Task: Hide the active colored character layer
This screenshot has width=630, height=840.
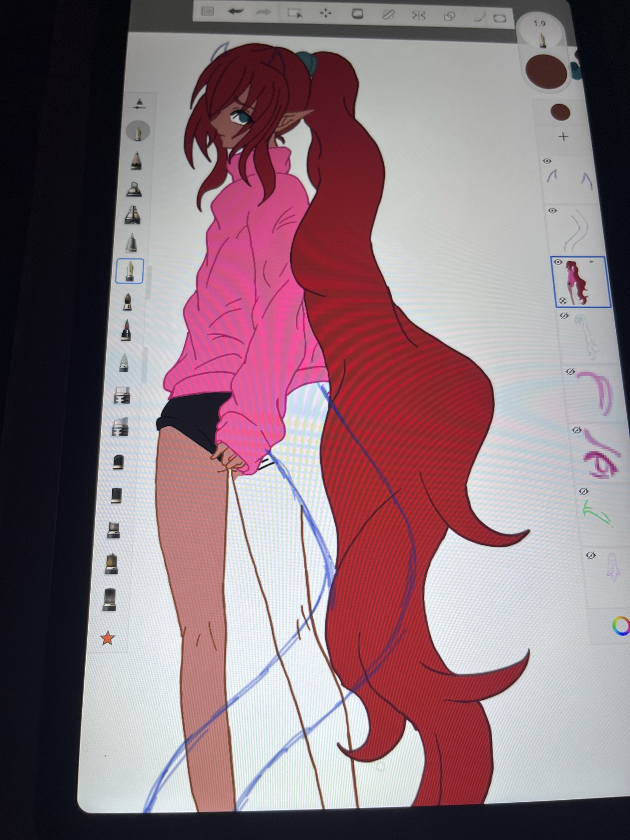Action: pyautogui.click(x=558, y=262)
